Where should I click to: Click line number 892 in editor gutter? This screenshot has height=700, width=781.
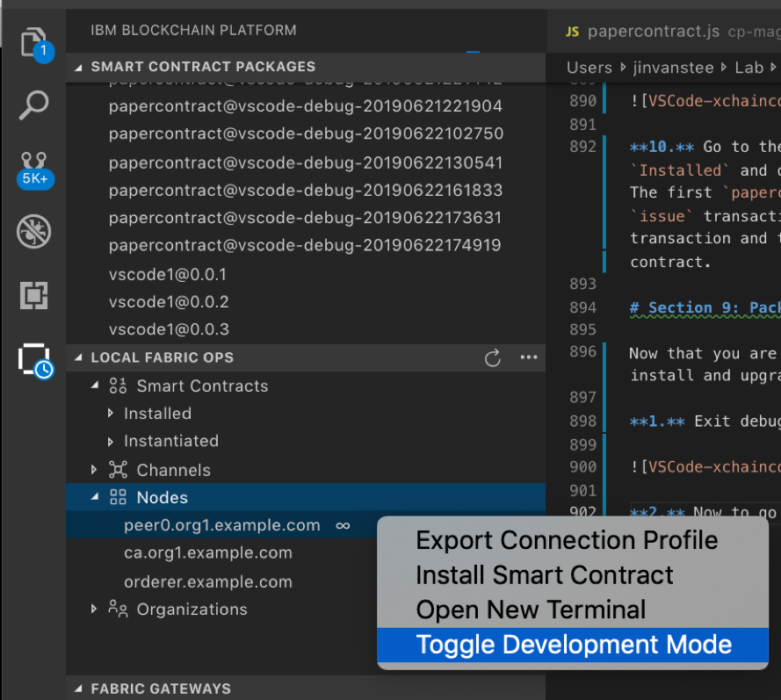(x=582, y=147)
